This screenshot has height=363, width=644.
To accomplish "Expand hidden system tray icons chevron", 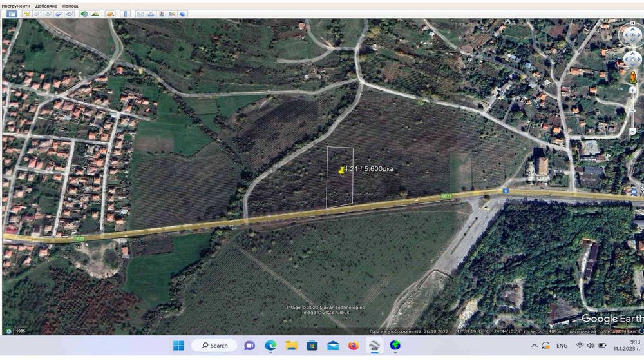I will click(x=535, y=346).
